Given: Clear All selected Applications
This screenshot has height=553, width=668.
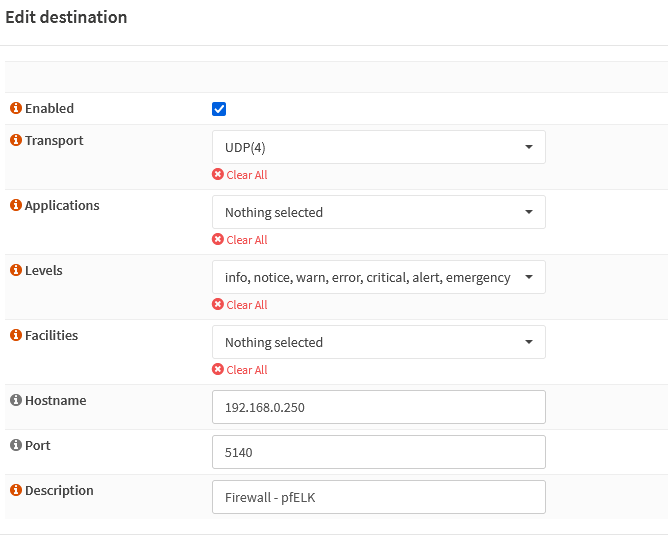Looking at the screenshot, I should click(x=240, y=240).
